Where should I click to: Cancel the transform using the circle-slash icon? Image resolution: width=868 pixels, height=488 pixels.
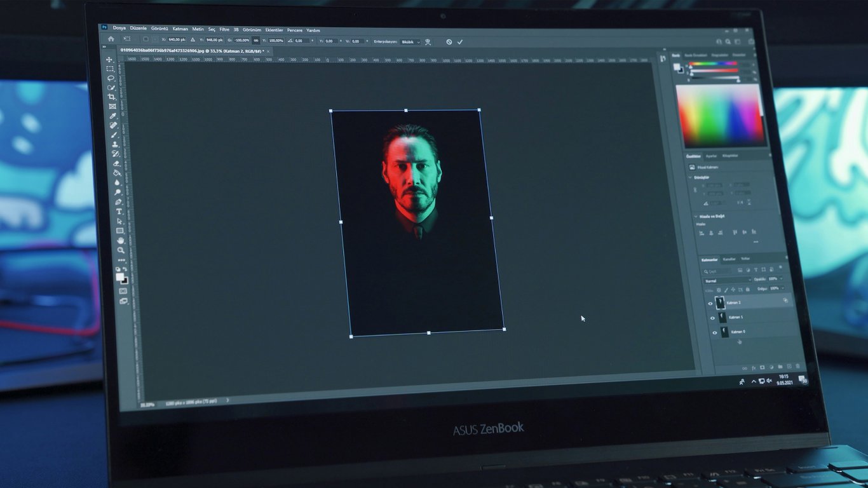[x=449, y=42]
